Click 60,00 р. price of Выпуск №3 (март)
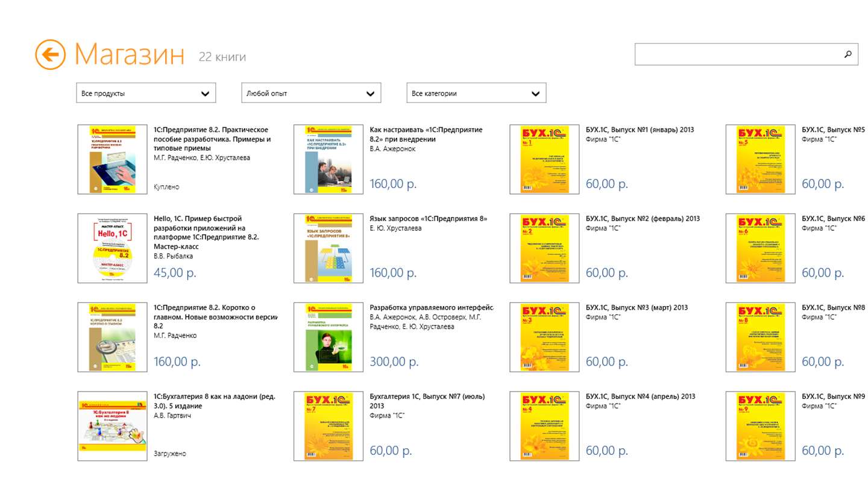 point(607,361)
